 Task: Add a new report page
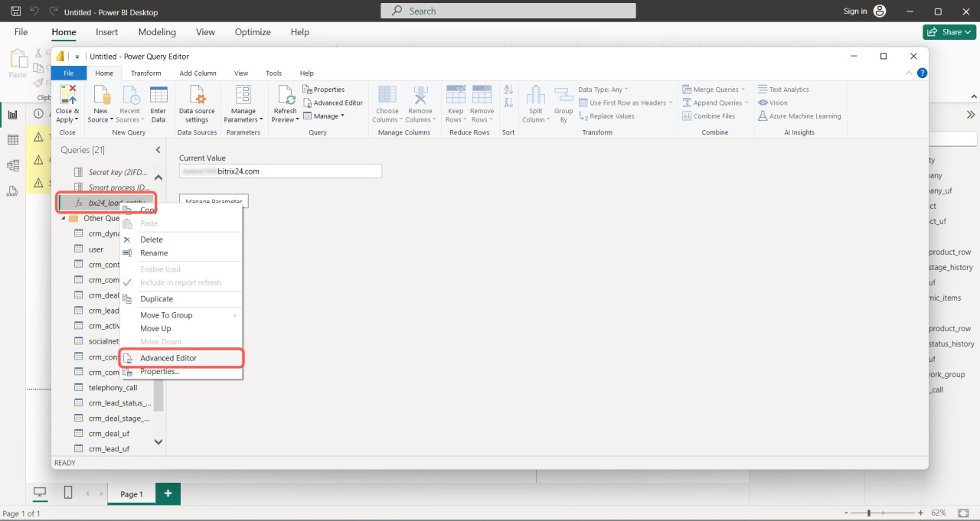pyautogui.click(x=168, y=494)
